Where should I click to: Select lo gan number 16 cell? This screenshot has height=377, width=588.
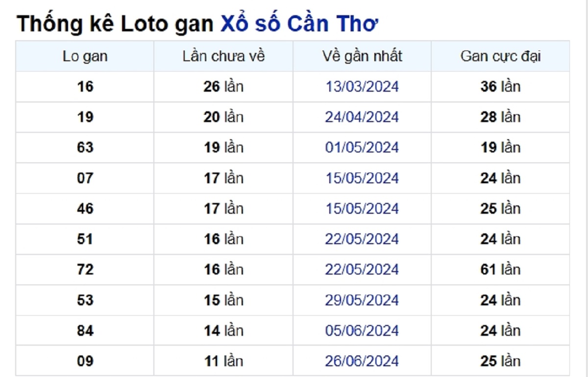pyautogui.click(x=85, y=87)
